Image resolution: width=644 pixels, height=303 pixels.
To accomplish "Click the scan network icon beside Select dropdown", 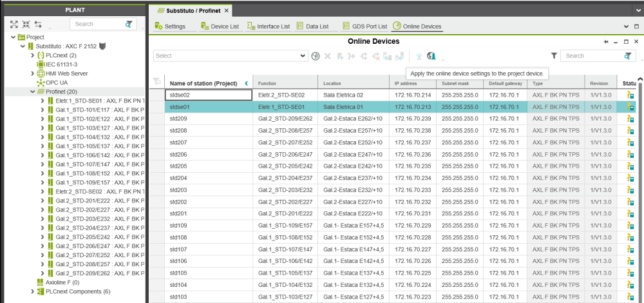I will [316, 56].
